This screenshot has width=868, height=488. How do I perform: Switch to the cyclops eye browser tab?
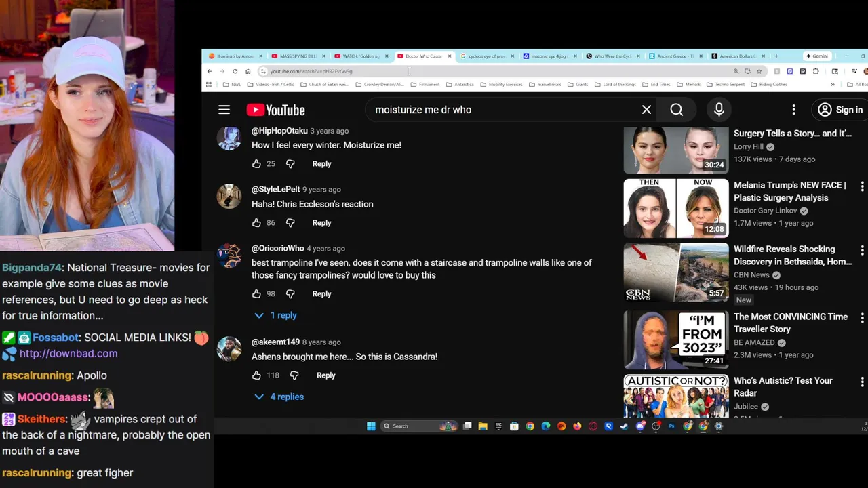(x=486, y=56)
